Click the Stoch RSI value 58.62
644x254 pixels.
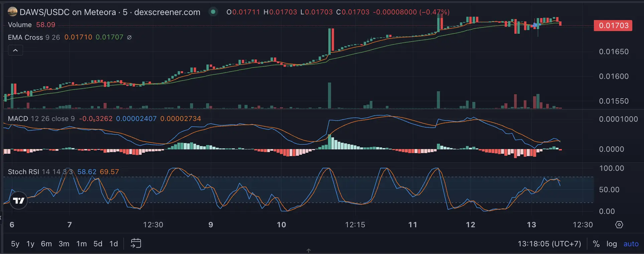[87, 172]
